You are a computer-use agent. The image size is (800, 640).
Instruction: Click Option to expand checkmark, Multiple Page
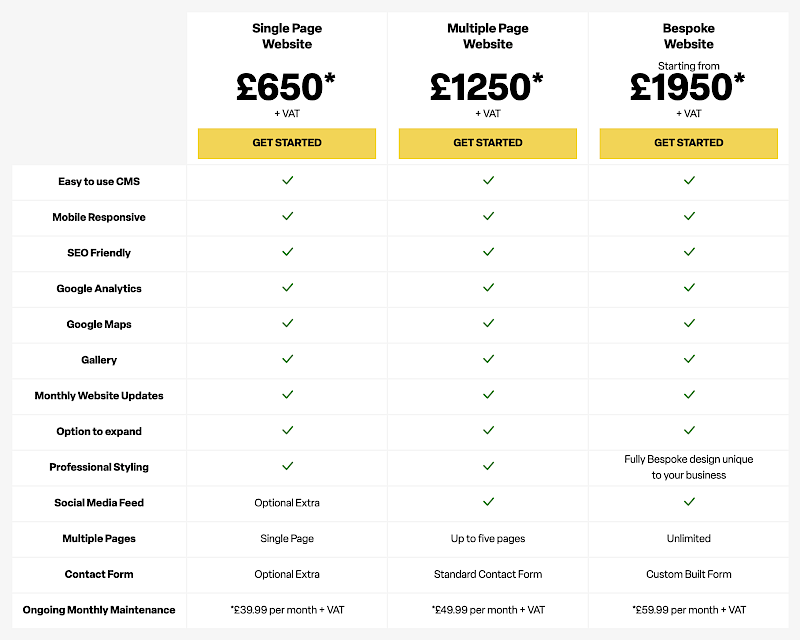(488, 431)
